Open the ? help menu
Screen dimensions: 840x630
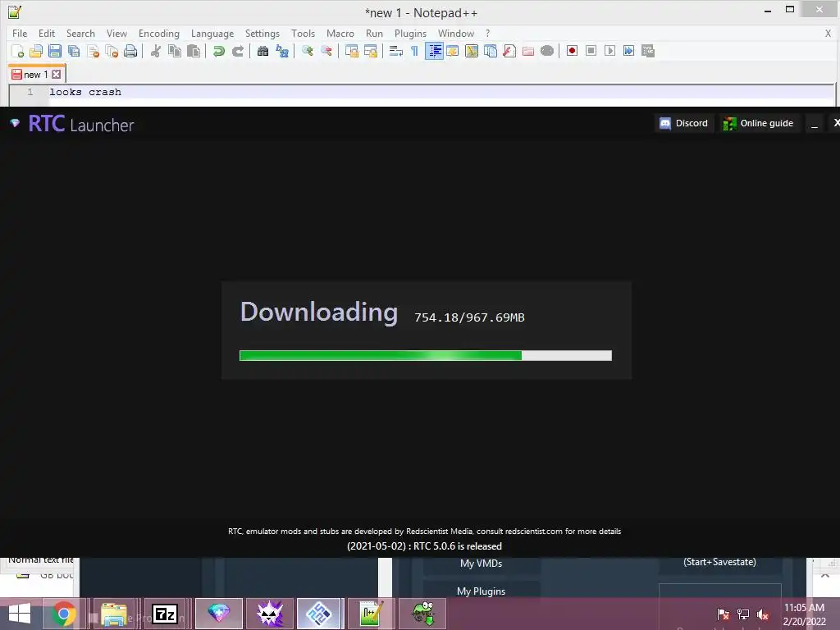coord(487,33)
